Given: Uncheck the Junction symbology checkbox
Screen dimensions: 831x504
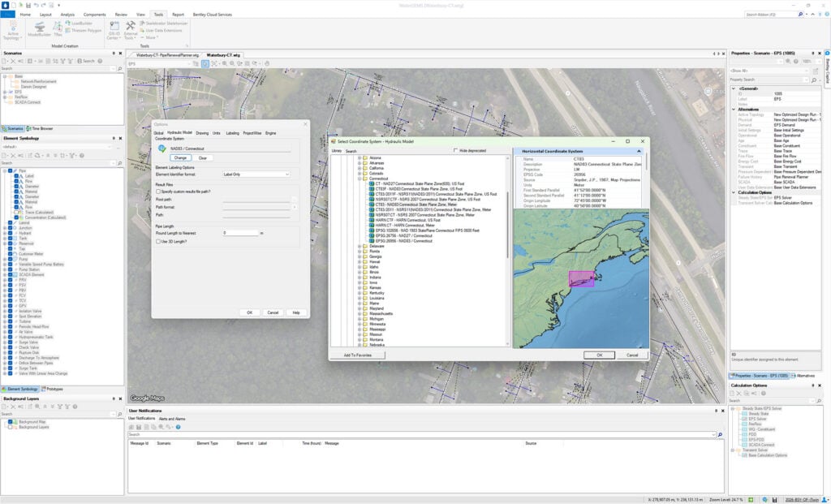Looking at the screenshot, I should tap(10, 228).
